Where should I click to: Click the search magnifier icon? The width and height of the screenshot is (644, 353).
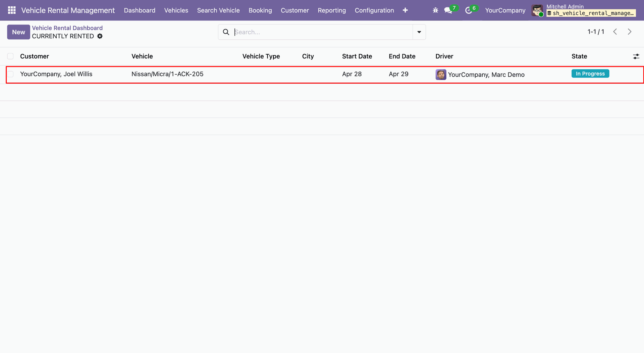(226, 32)
